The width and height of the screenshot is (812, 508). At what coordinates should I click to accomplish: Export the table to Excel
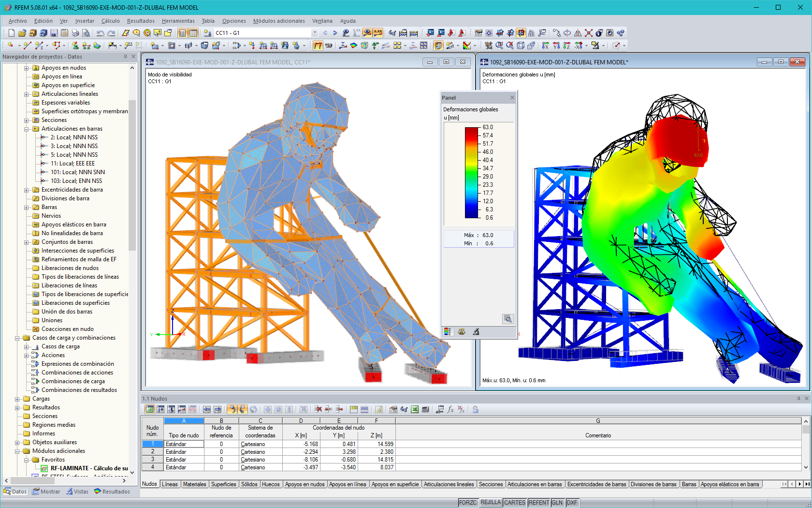point(415,409)
